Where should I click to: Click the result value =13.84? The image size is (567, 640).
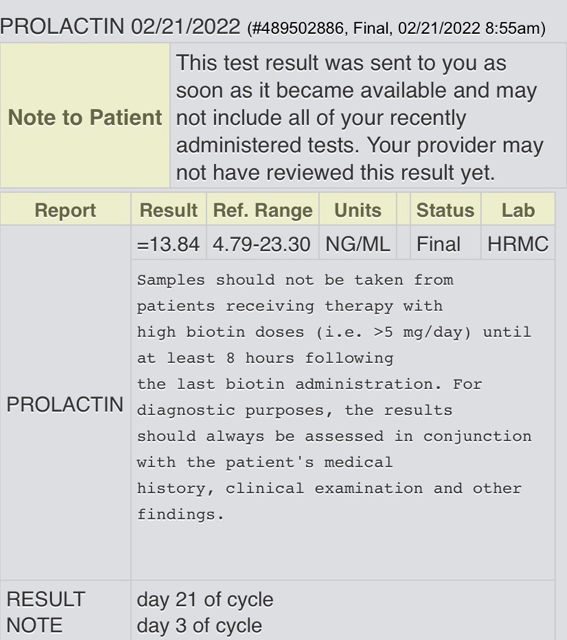[168, 244]
